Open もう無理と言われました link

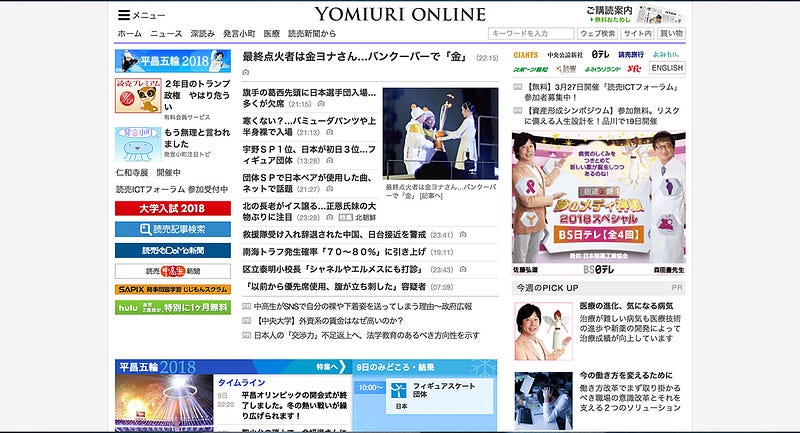point(197,138)
